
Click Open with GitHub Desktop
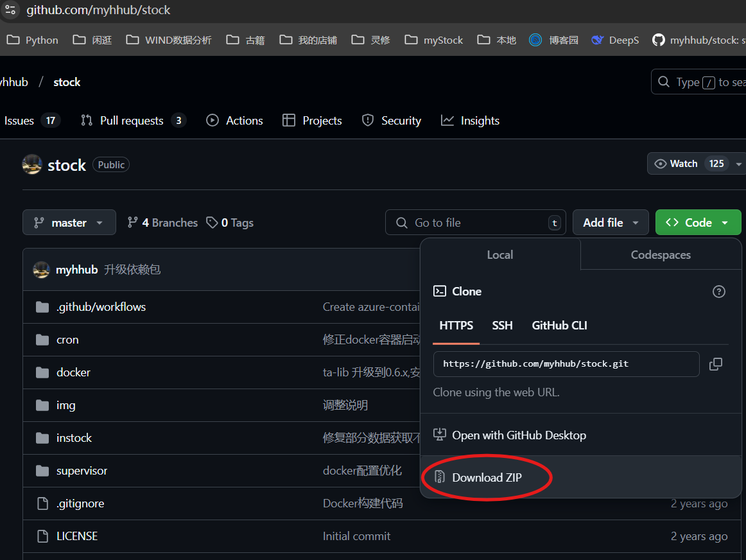[x=580, y=435]
